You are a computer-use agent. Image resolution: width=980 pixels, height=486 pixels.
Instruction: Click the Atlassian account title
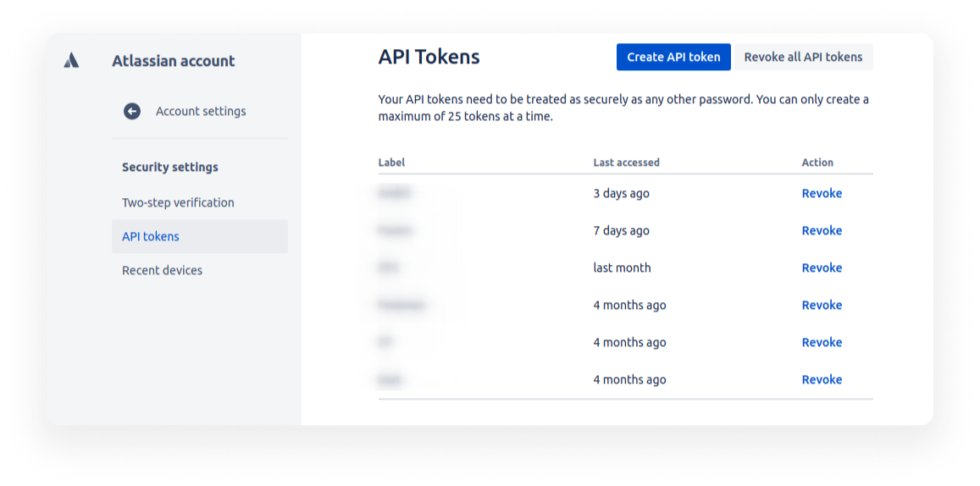pos(174,61)
